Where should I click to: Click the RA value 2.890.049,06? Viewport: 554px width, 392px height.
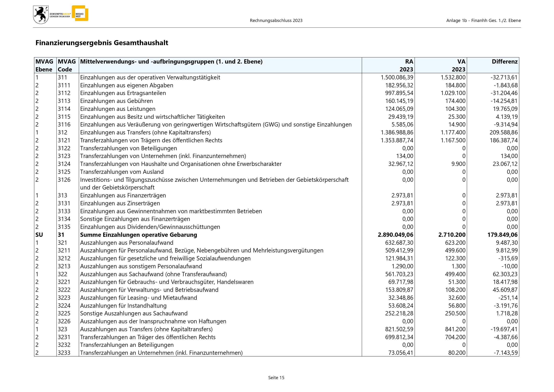click(x=395, y=235)
